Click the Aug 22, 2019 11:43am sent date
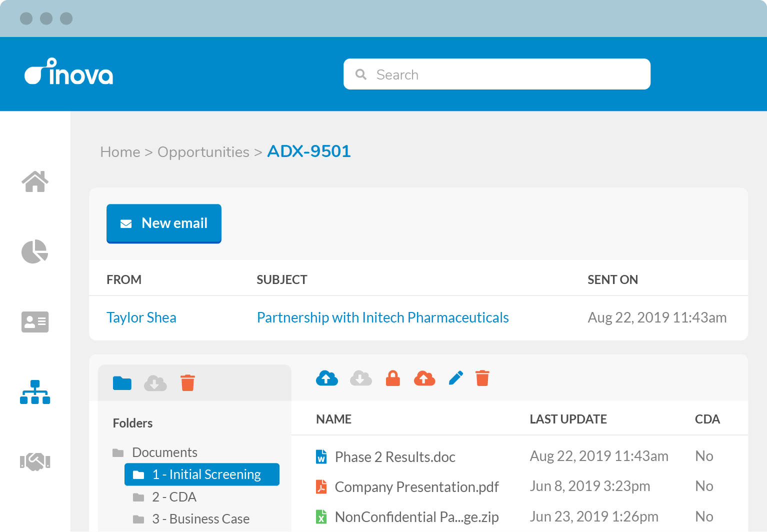Screen dimensions: 767x532 (x=657, y=317)
